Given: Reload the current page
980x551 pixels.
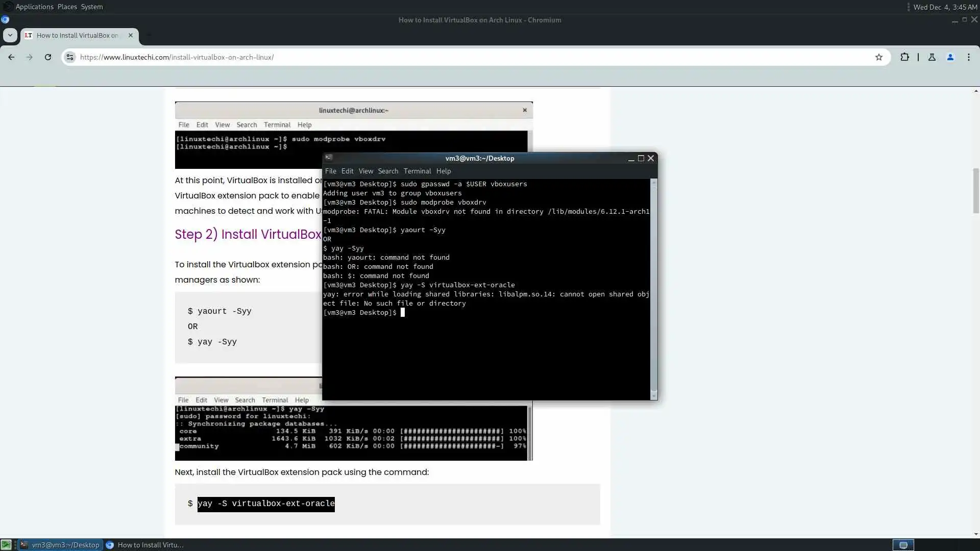Looking at the screenshot, I should point(48,57).
